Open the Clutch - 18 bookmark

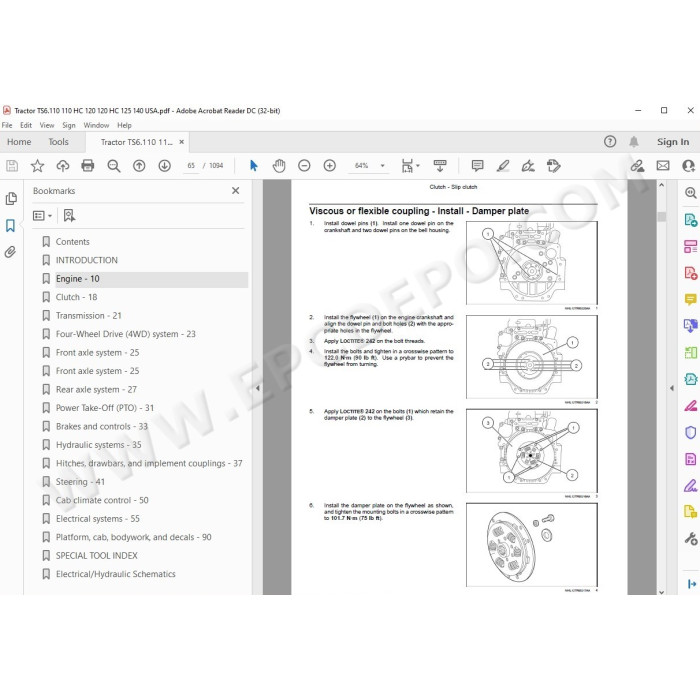76,297
